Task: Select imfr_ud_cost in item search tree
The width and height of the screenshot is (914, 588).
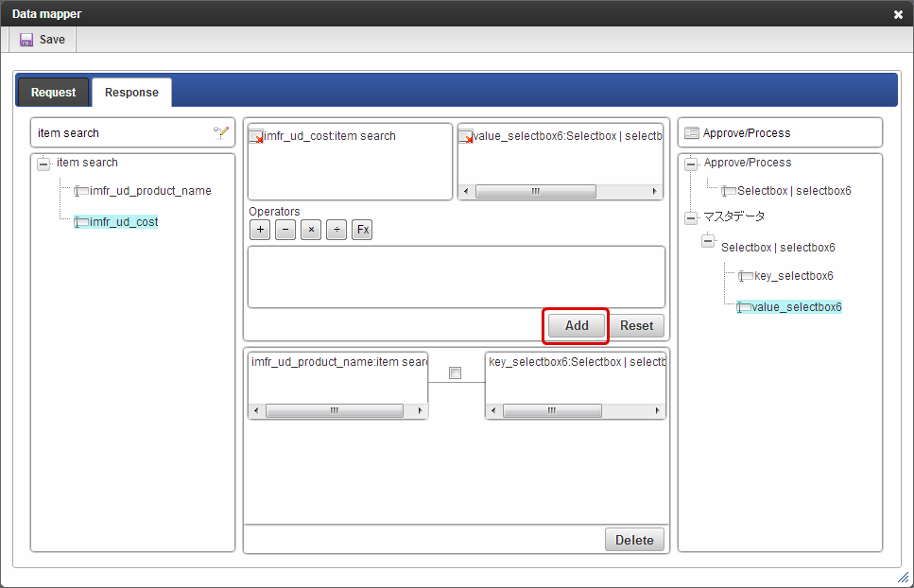Action: 124,222
